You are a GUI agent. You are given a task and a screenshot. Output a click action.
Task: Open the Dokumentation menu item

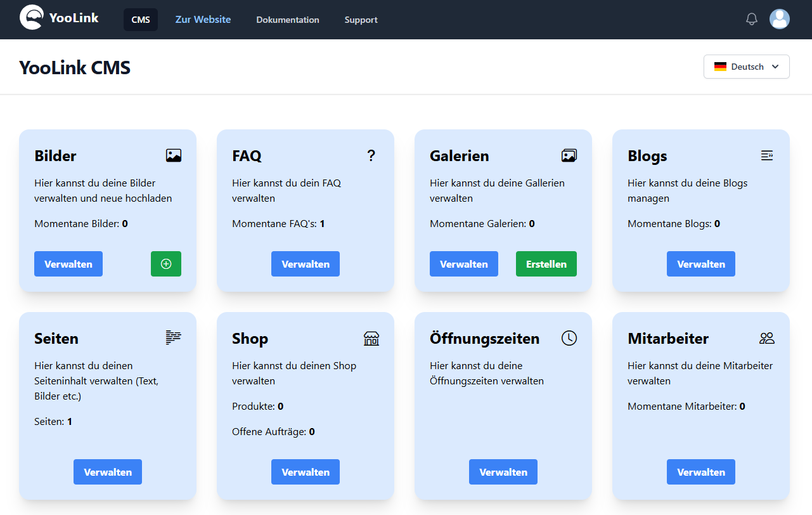pyautogui.click(x=288, y=20)
